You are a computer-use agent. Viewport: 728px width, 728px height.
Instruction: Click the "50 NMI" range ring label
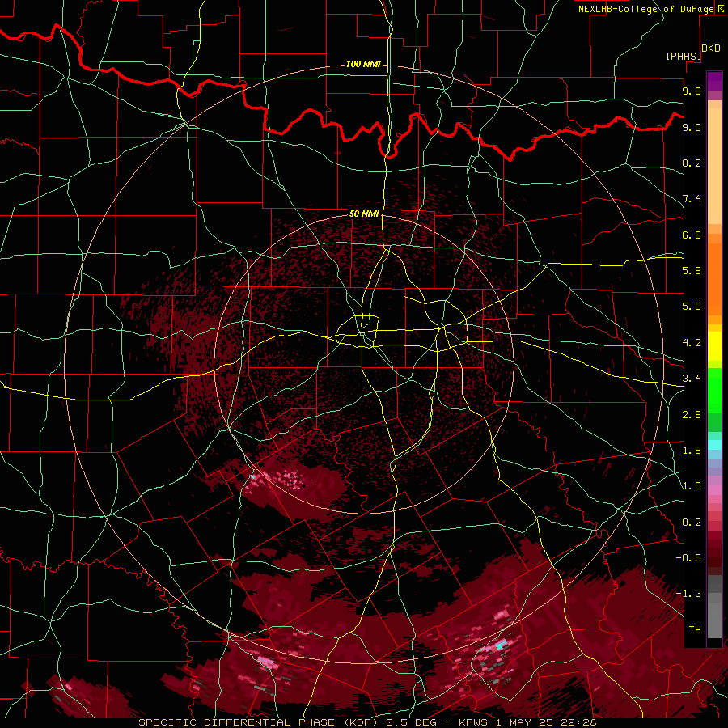[364, 214]
